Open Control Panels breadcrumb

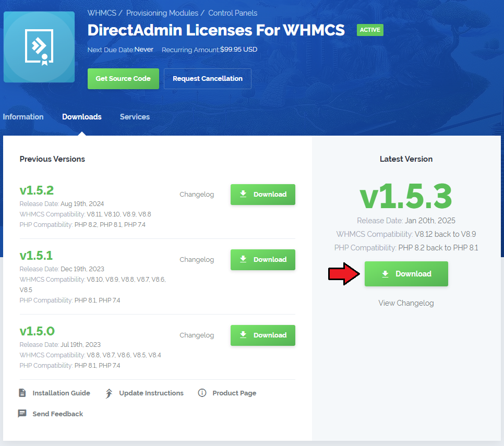point(233,13)
